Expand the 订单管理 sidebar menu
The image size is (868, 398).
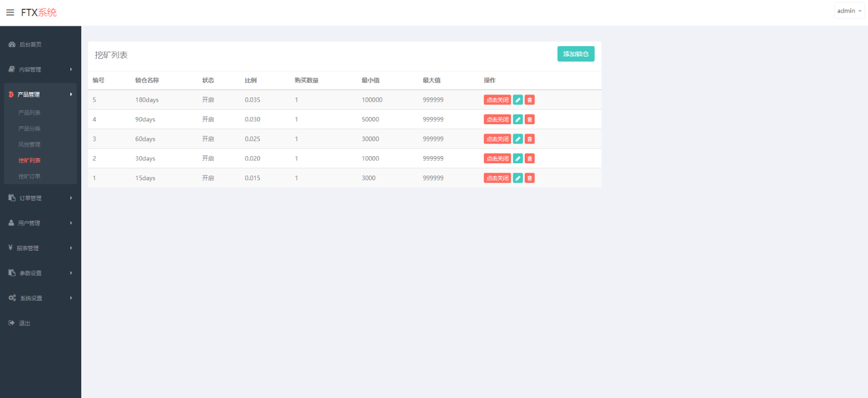[x=40, y=198]
